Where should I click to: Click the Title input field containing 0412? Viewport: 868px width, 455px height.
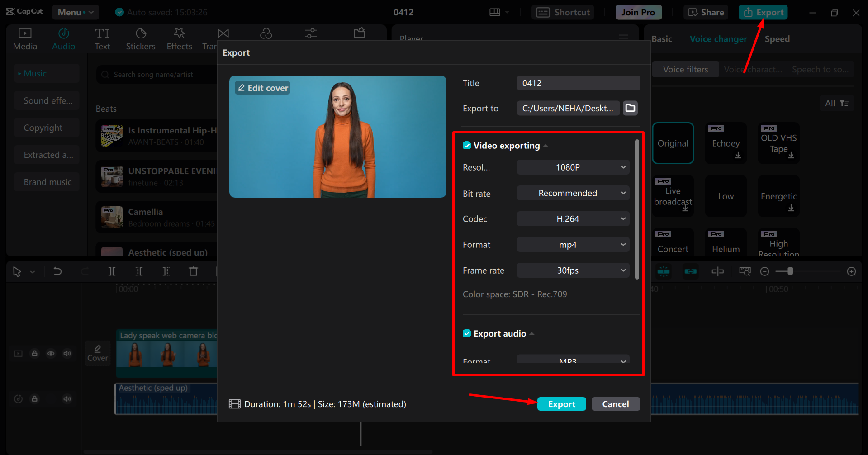tap(578, 83)
